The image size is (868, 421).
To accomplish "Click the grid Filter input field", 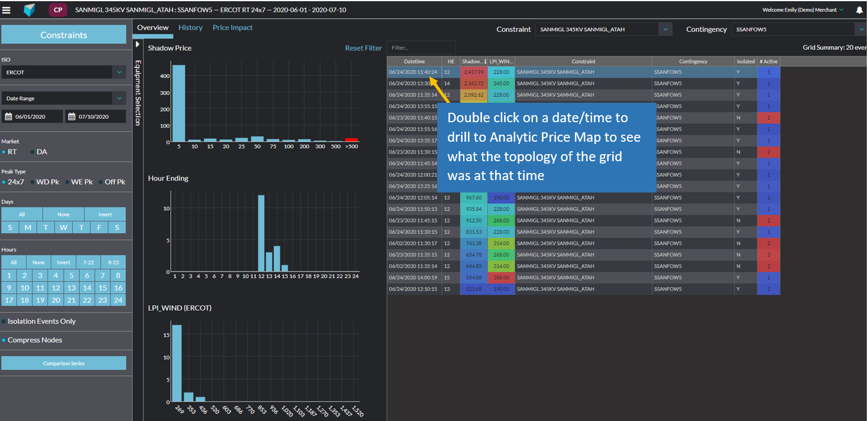I will pyautogui.click(x=421, y=48).
